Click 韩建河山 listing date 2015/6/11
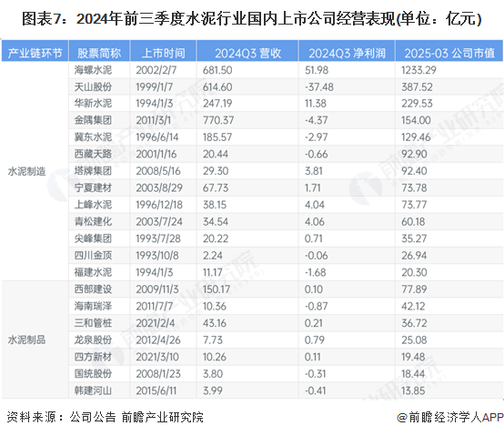Viewport: 504px width, 436px height. (156, 390)
